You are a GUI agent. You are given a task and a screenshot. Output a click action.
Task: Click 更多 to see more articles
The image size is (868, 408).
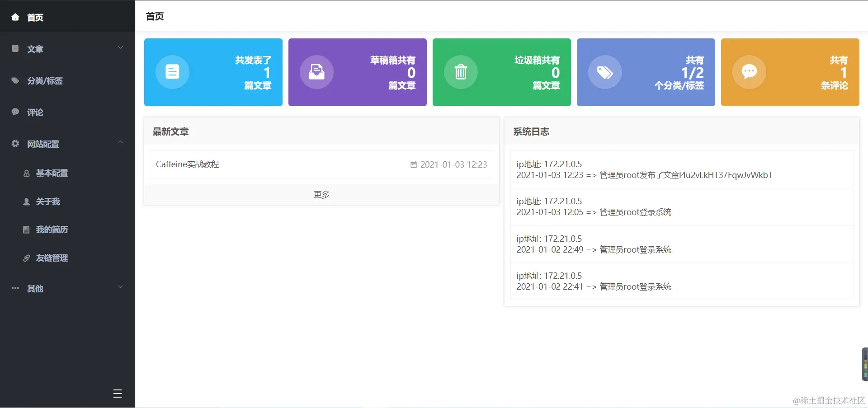point(321,194)
